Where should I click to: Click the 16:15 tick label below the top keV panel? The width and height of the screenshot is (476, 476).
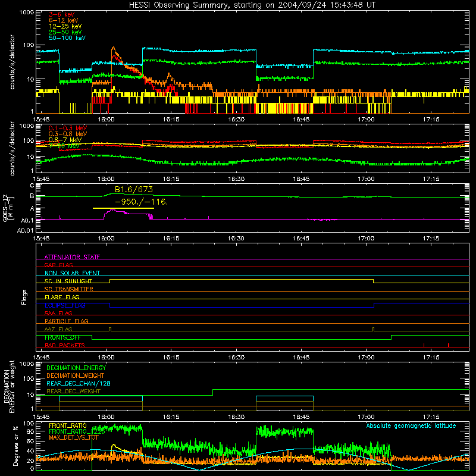[171, 120]
